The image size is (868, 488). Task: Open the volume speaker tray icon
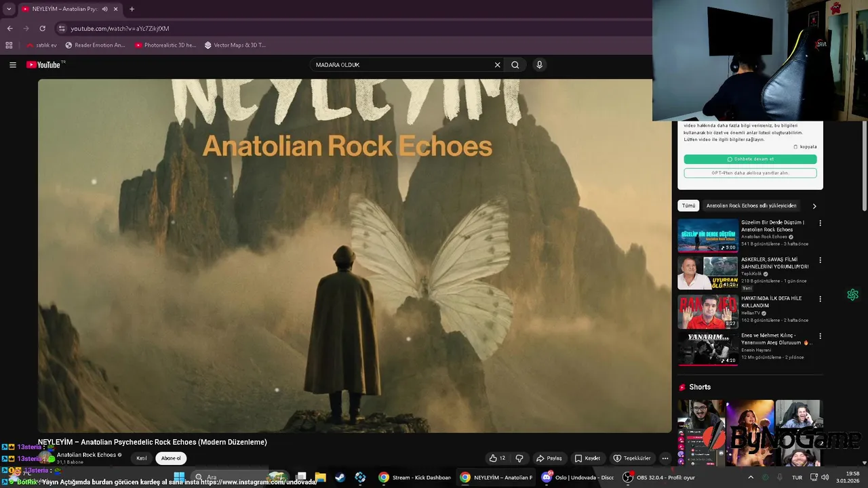coord(825,477)
